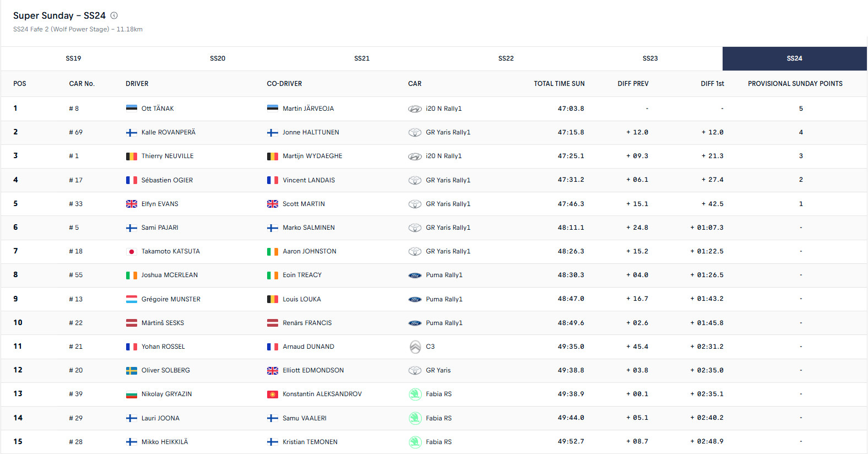The width and height of the screenshot is (868, 454).
Task: Select driver name Sébastien OGIER
Action: [x=167, y=180]
